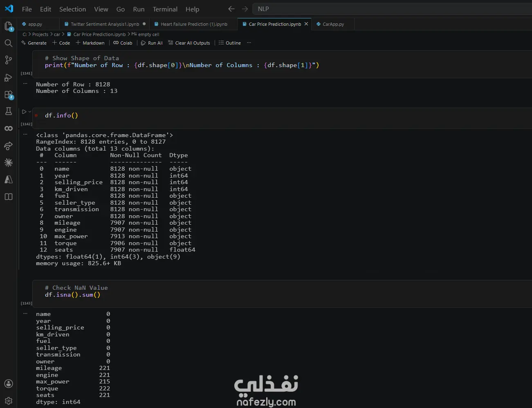Open the Manage settings gear
Screen dimensions: 532x408
click(8, 401)
